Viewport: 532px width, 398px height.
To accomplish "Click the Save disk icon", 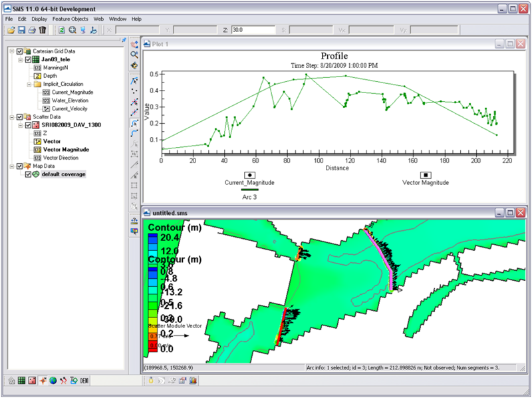I will point(21,30).
